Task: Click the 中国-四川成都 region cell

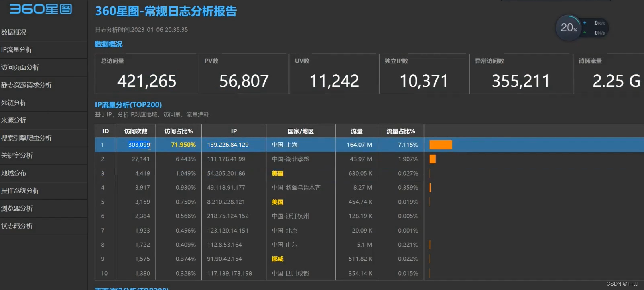Action: tap(291, 274)
